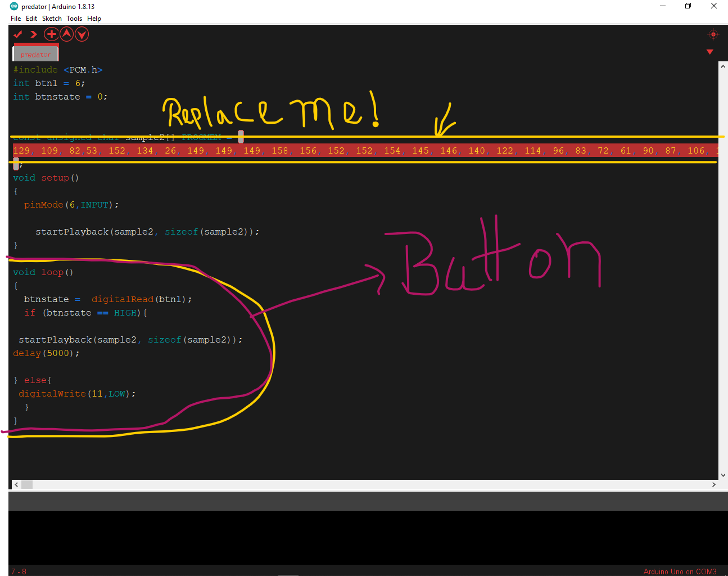Click the text 'btn1' in line two
This screenshot has height=576, width=728.
[x=46, y=83]
